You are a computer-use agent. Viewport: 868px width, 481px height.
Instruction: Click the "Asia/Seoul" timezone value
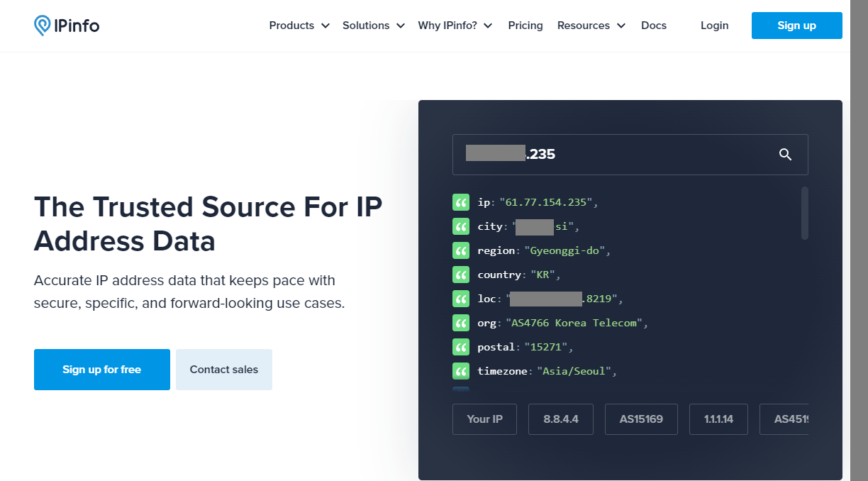[574, 371]
